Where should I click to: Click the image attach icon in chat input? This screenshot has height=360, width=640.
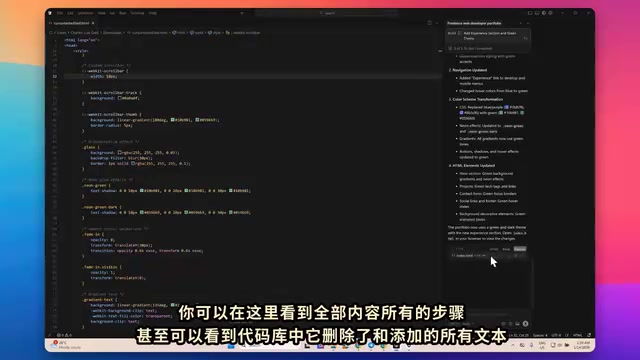click(517, 324)
